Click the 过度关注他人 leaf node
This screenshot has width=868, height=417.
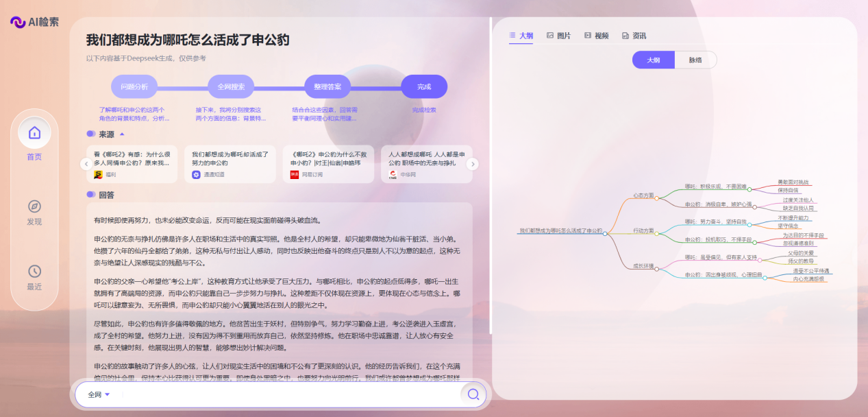pyautogui.click(x=798, y=200)
